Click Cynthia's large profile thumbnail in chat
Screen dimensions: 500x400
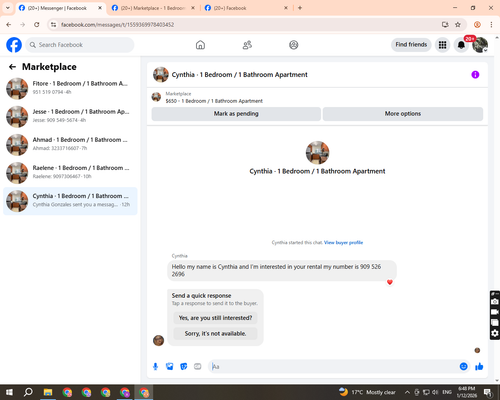tap(317, 153)
